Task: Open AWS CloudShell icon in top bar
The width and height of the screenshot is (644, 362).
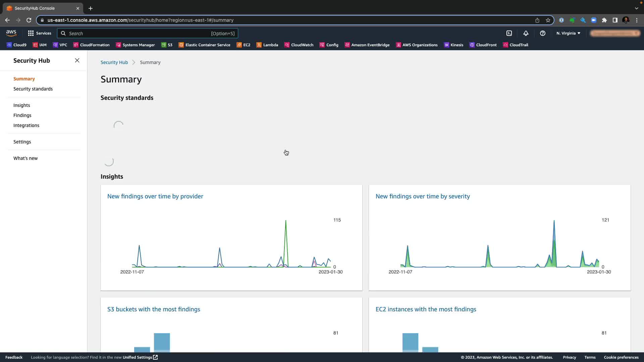Action: pyautogui.click(x=509, y=33)
